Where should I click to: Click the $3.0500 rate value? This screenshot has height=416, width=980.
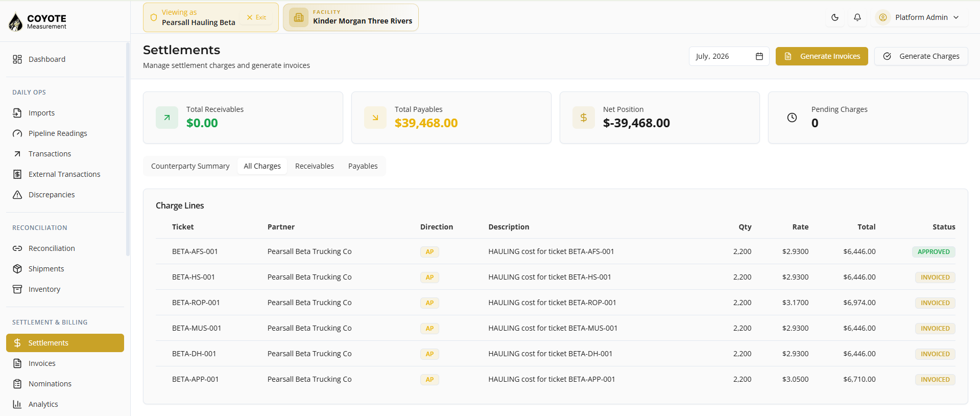pyautogui.click(x=795, y=379)
